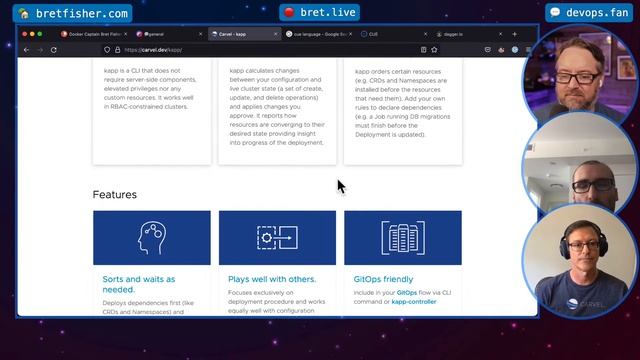Click Plays well with others heading

[x=272, y=279]
